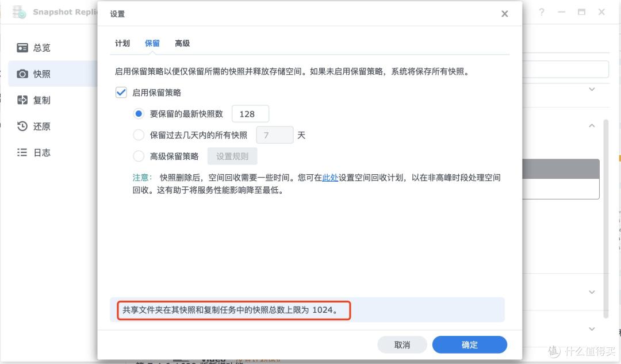The image size is (621, 364).
Task: Click the Snapshot Replication app icon
Action: tap(18, 12)
